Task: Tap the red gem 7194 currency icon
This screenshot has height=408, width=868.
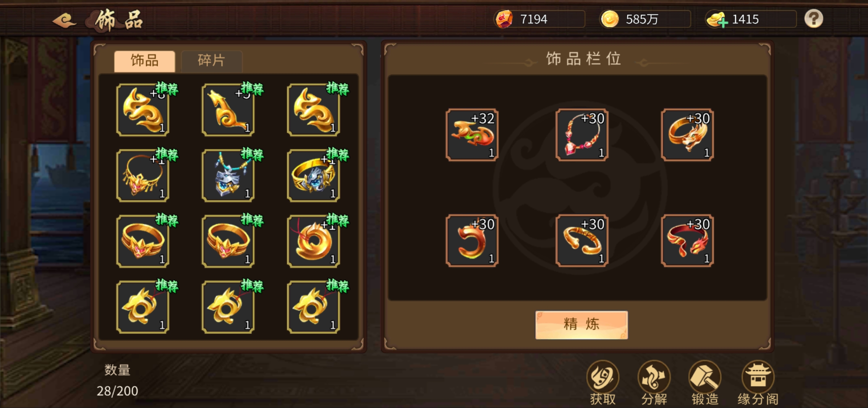Action: pos(504,19)
